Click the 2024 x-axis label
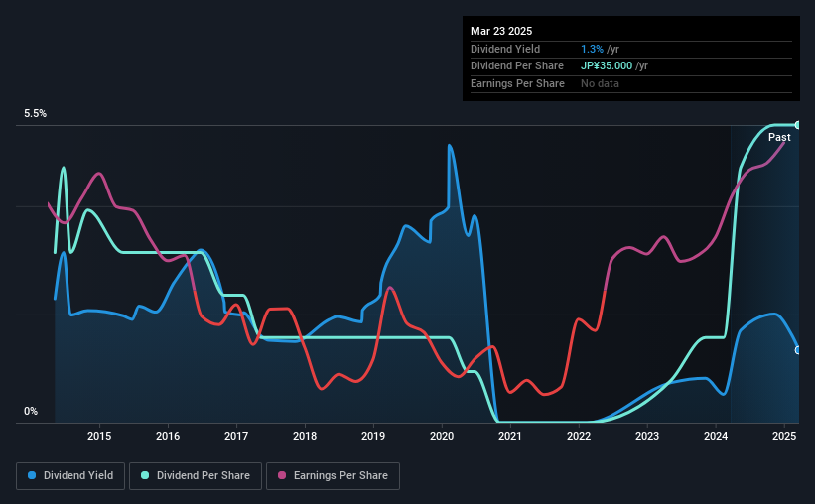The height and width of the screenshot is (504, 815). [716, 436]
